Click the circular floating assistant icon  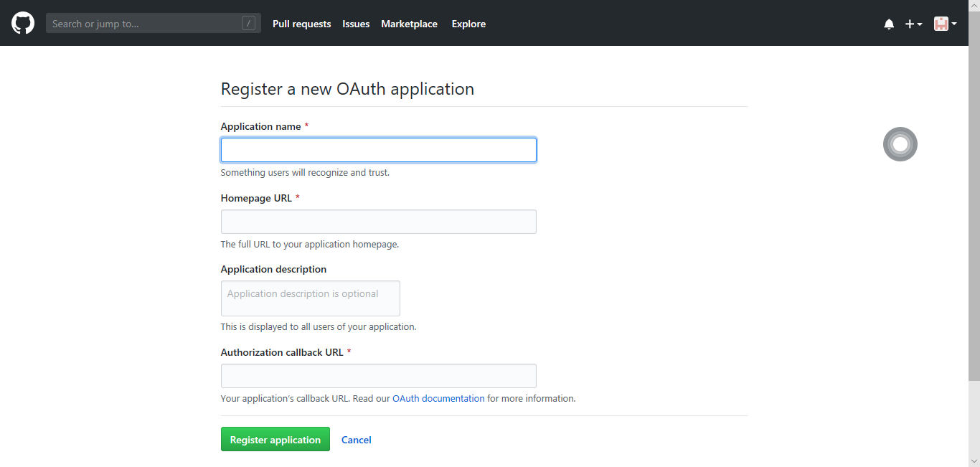coord(900,144)
